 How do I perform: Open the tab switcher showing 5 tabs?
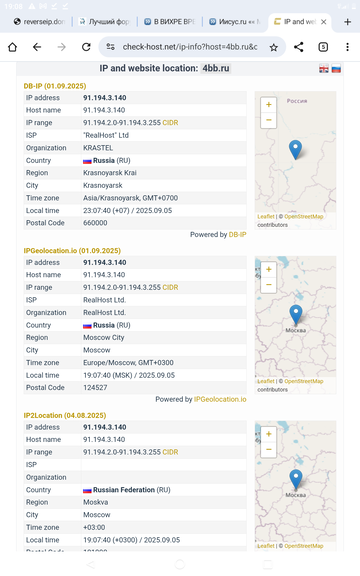[x=323, y=47]
